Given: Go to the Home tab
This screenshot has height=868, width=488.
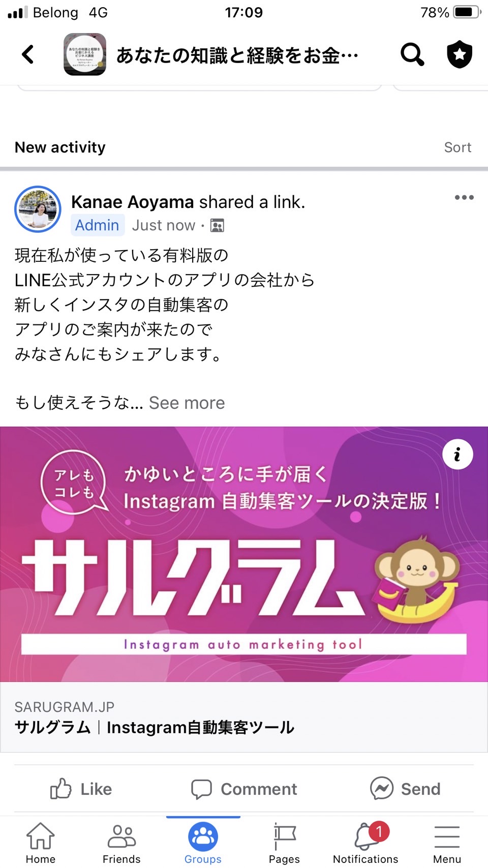Looking at the screenshot, I should click(41, 843).
